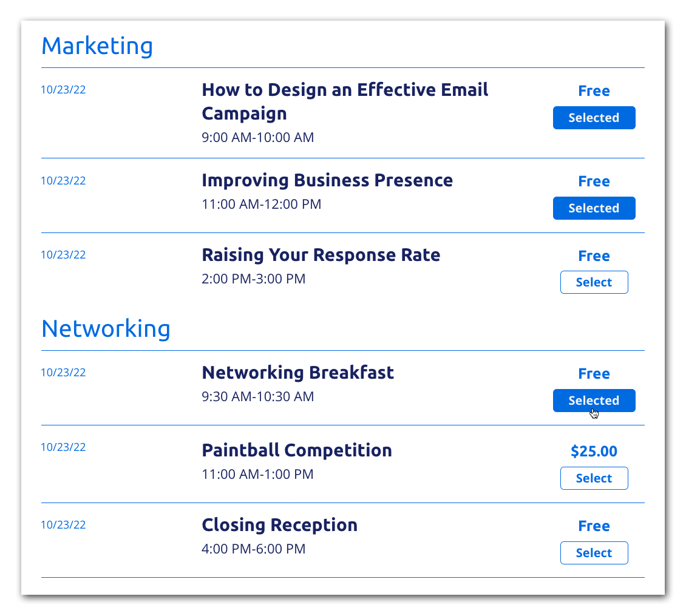
Task: Click the Free label above Raising Your Response Rate's Select button
Action: coord(594,256)
